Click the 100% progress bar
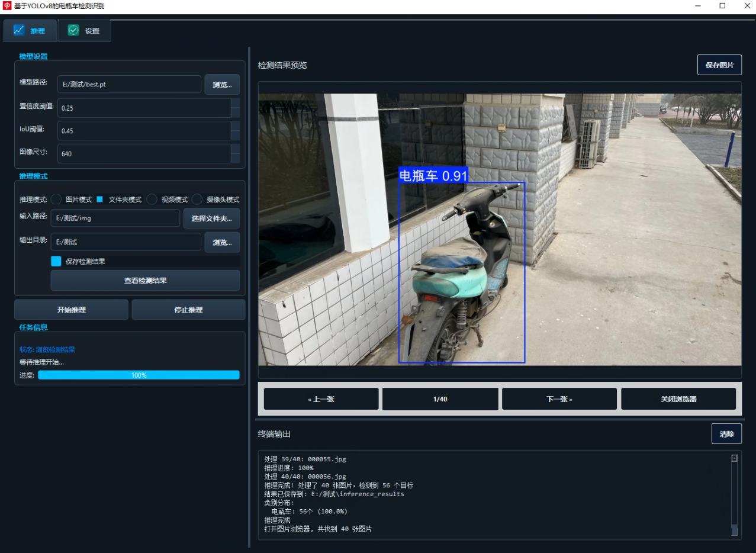Image resolution: width=756 pixels, height=553 pixels. pos(139,375)
